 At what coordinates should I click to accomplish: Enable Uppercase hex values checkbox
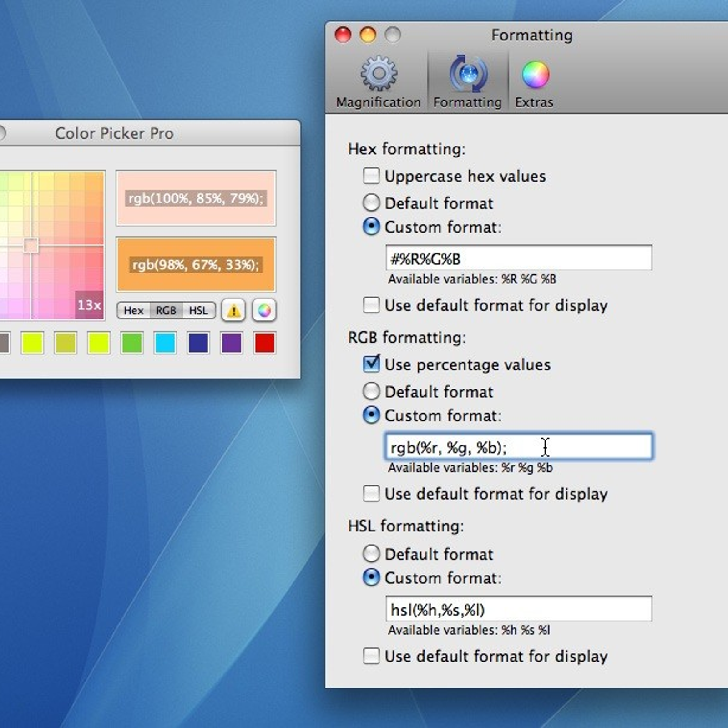[x=371, y=176]
